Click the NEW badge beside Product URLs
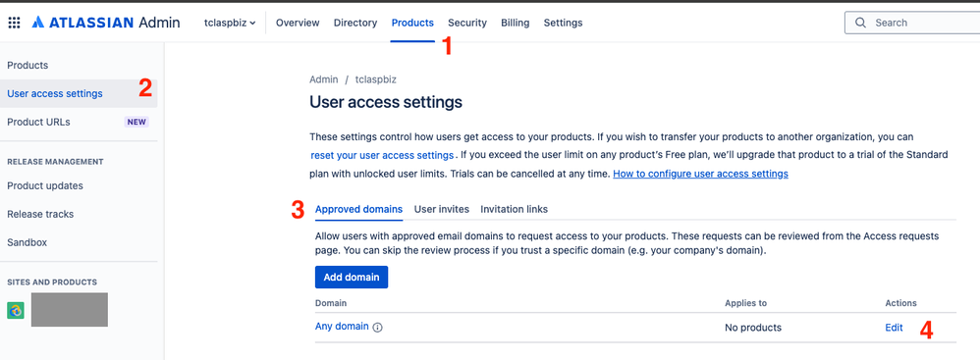This screenshot has width=980, height=360. pos(136,123)
